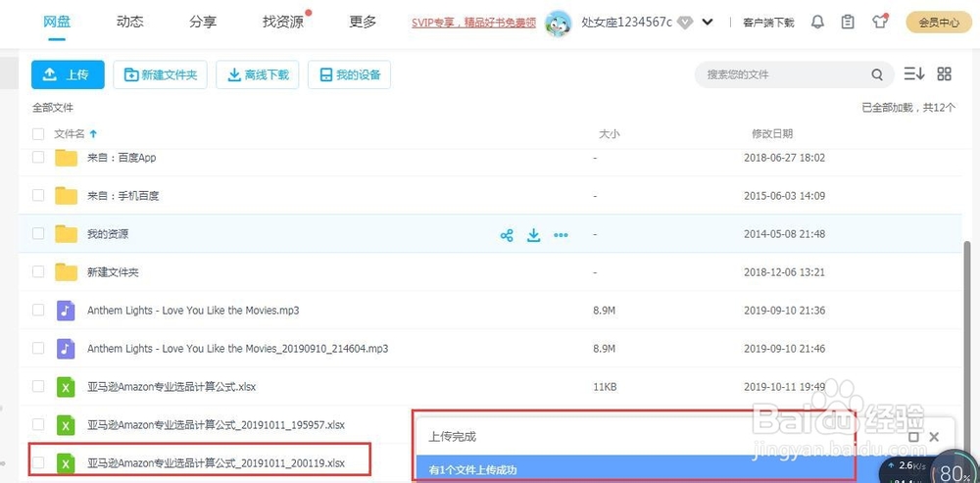The width and height of the screenshot is (980, 483).
Task: Click music icon of Movies_20190910_214604.mp3
Action: [66, 348]
